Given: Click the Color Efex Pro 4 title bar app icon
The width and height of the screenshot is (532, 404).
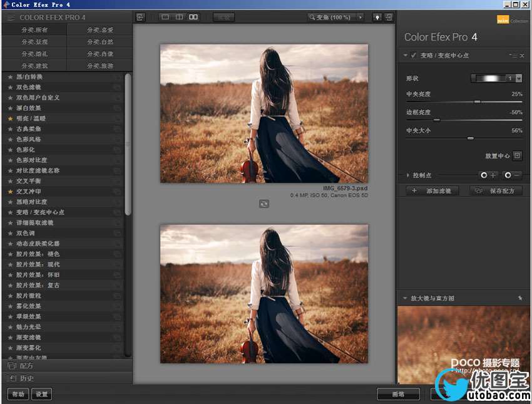Looking at the screenshot, I should click(6, 4).
